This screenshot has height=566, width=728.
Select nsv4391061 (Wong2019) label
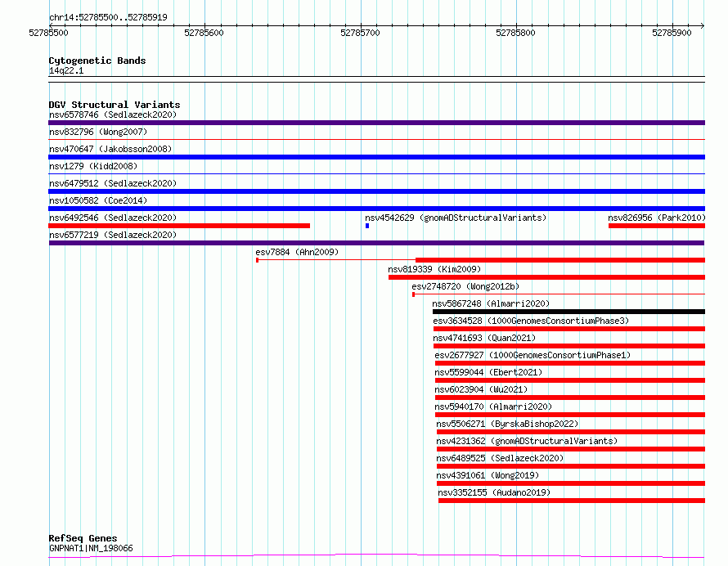pyautogui.click(x=488, y=475)
